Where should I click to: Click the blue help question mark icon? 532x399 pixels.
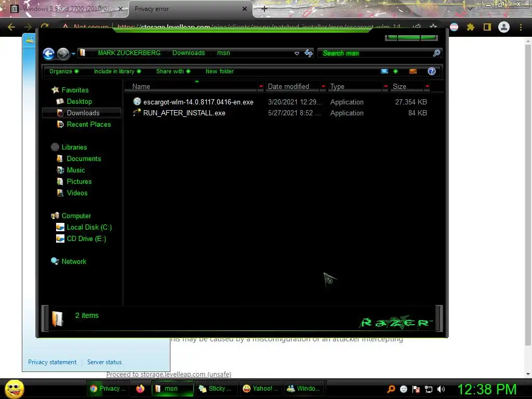432,71
